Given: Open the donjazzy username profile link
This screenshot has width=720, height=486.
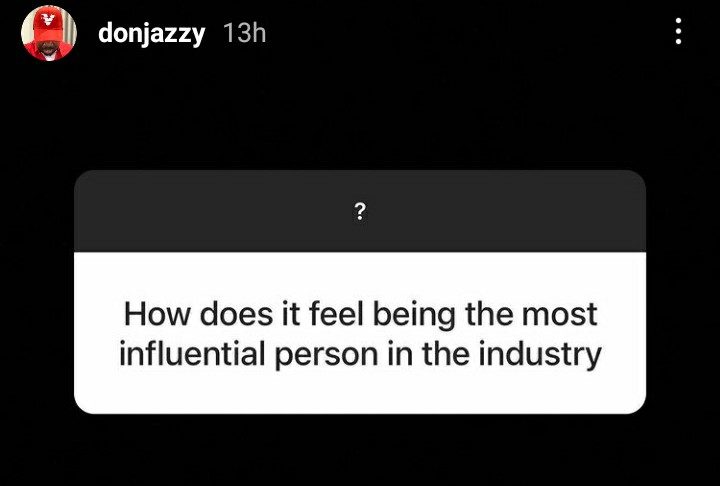Looking at the screenshot, I should [152, 33].
